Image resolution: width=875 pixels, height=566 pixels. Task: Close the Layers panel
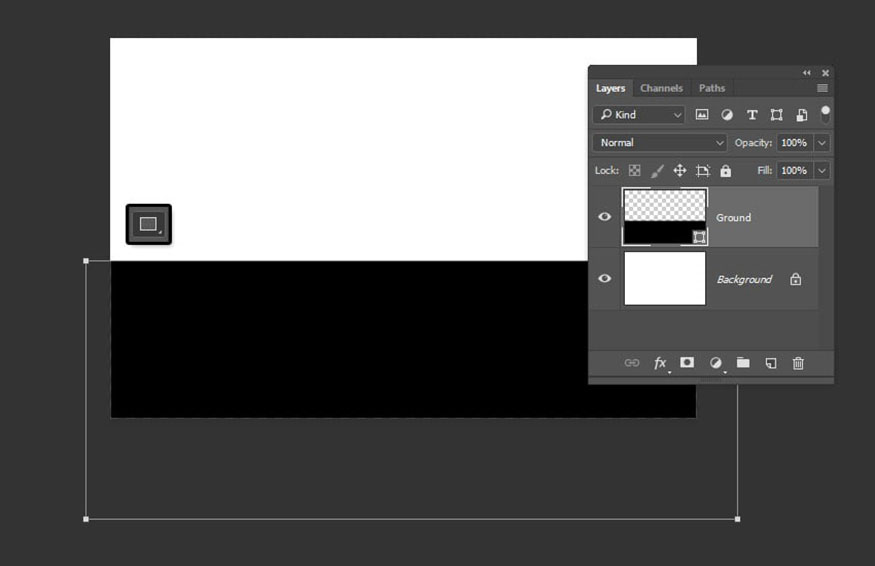pyautogui.click(x=825, y=73)
